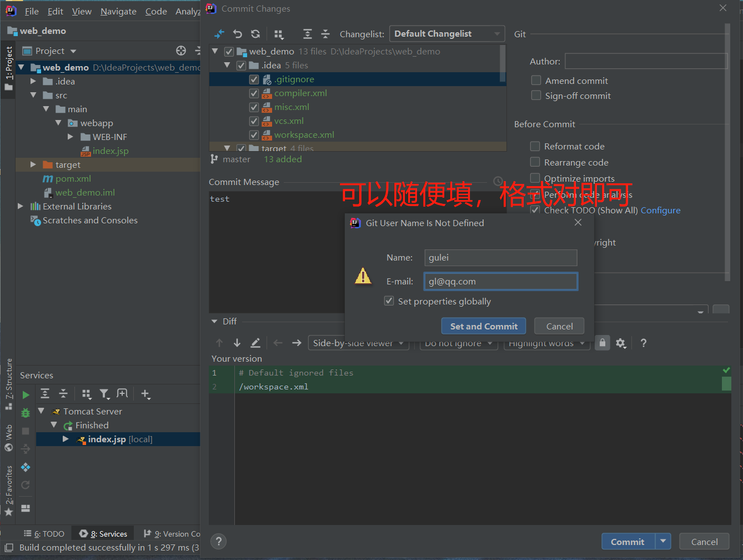The width and height of the screenshot is (743, 560).
Task: Click Project panel locate target icon
Action: pyautogui.click(x=181, y=51)
